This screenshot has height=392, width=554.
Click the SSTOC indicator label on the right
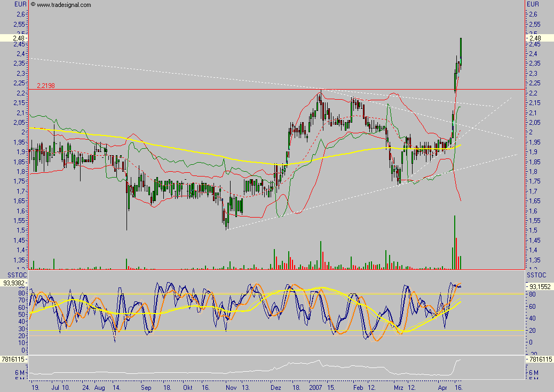point(536,275)
